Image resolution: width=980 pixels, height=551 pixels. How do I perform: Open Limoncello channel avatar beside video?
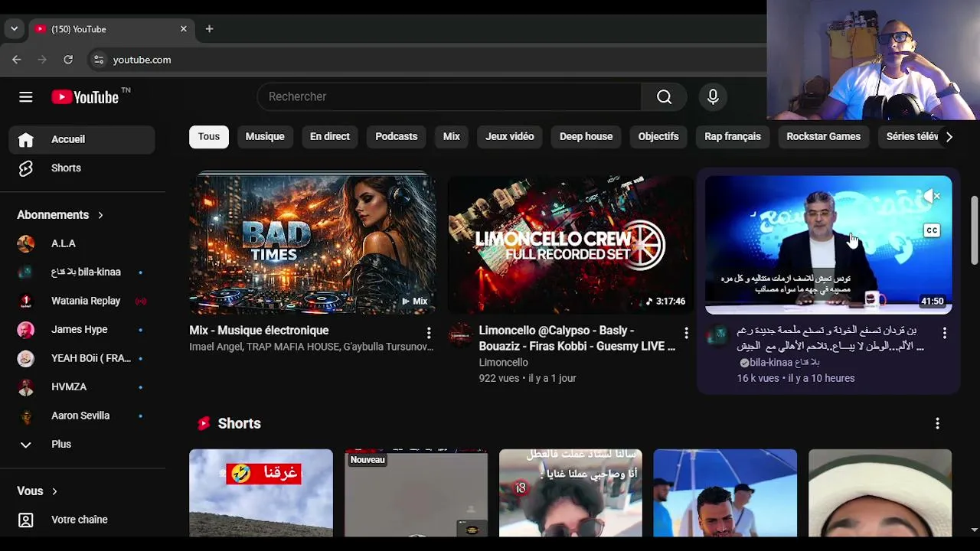(x=460, y=335)
